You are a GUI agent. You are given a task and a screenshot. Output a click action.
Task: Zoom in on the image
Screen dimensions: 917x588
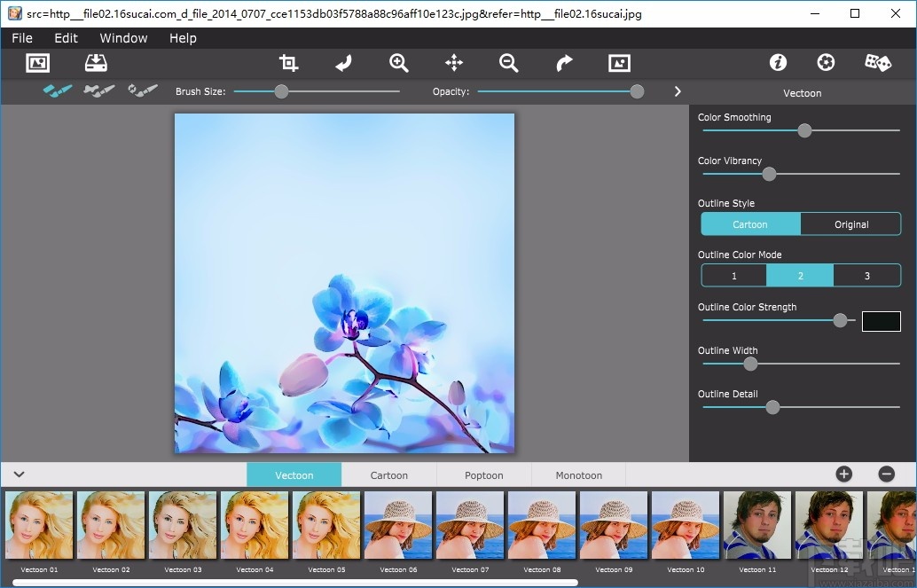(x=399, y=63)
